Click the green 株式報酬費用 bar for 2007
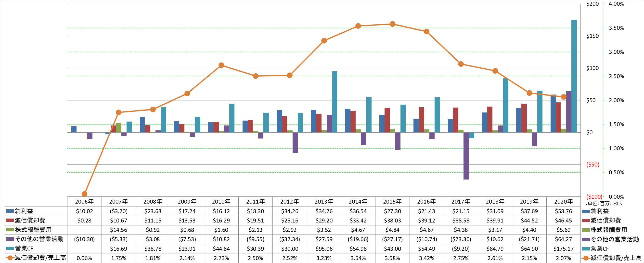The width and height of the screenshot is (644, 263). [x=118, y=128]
